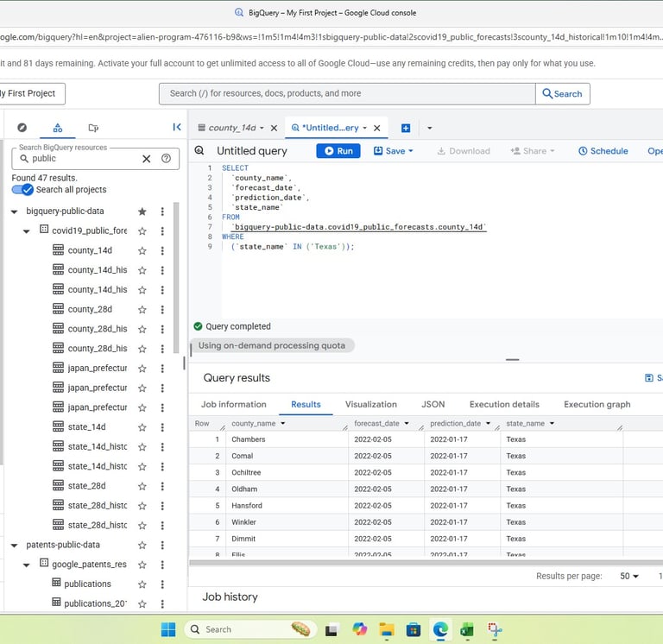The width and height of the screenshot is (663, 644).
Task: Collapse the covid19_public_forecasts dataset
Action: [26, 230]
